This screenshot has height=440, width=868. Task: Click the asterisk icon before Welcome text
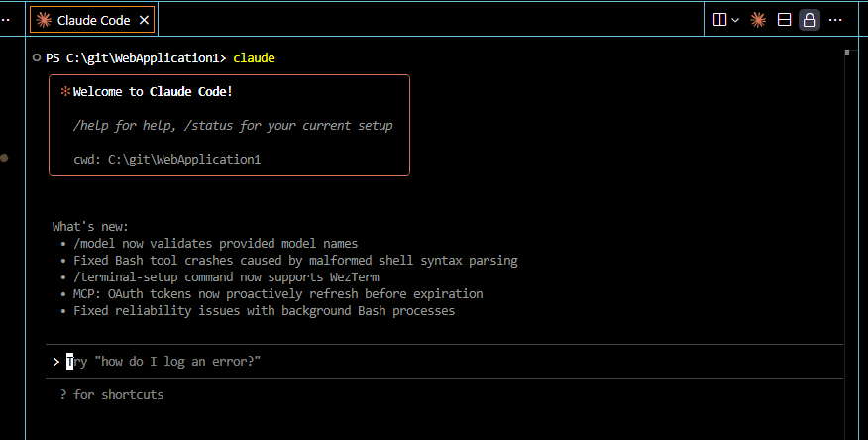(65, 92)
